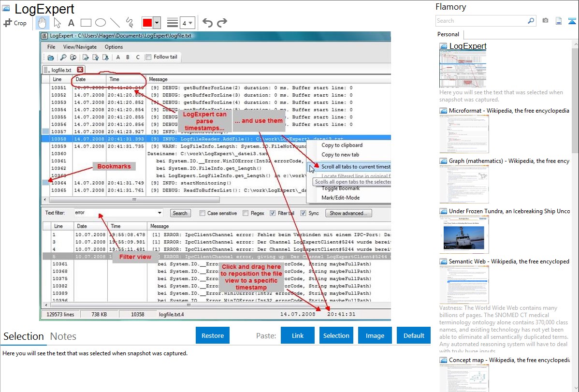Expand the Text filter combo box arrow
The width and height of the screenshot is (579, 392).
click(159, 213)
